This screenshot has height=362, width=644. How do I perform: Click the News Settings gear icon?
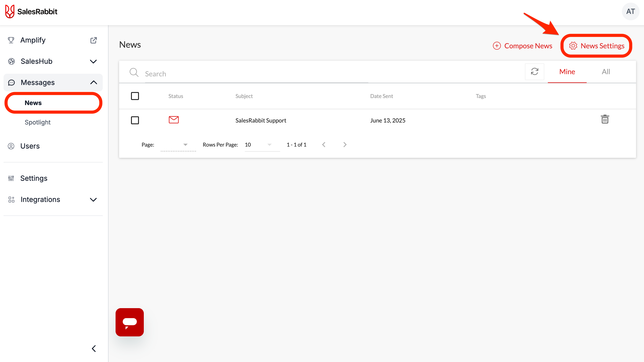point(573,46)
